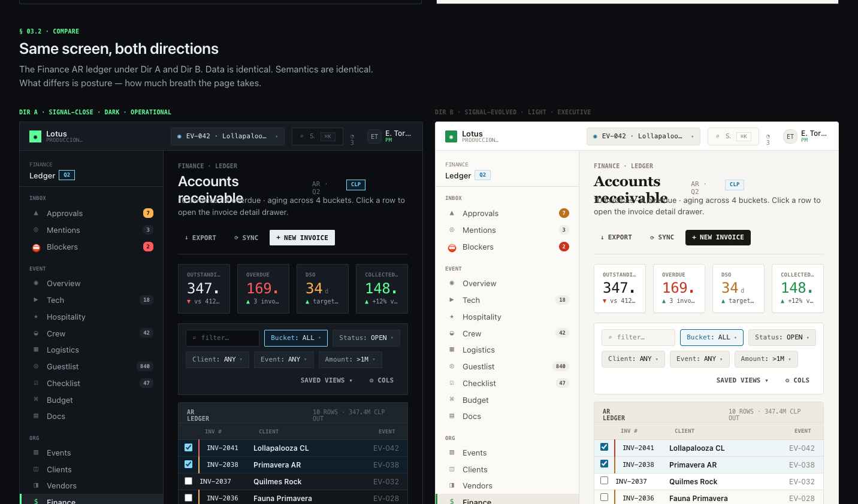Screen dimensions: 858x504
Task: Uncheck INV-2041 row checkbox in light ledger
Action: [x=604, y=447]
